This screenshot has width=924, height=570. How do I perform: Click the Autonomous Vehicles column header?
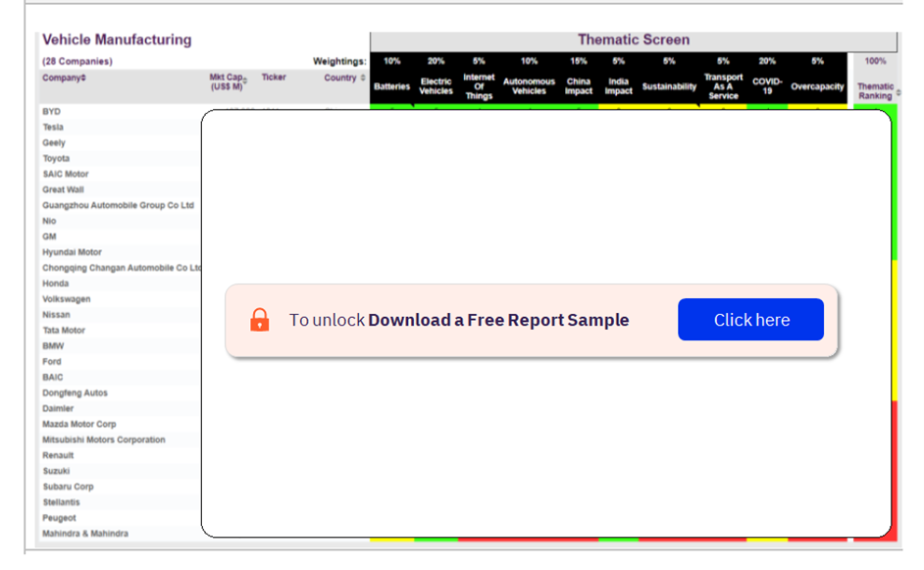pos(529,86)
